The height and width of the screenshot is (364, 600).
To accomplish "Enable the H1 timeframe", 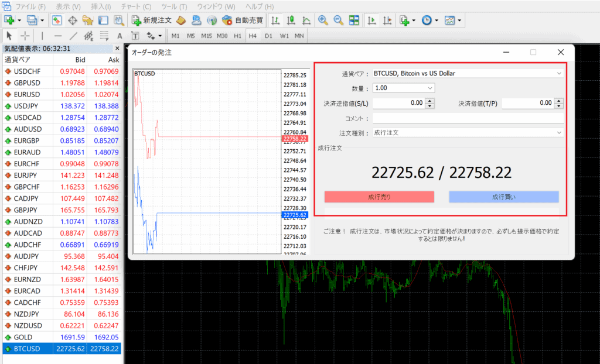I will [238, 36].
